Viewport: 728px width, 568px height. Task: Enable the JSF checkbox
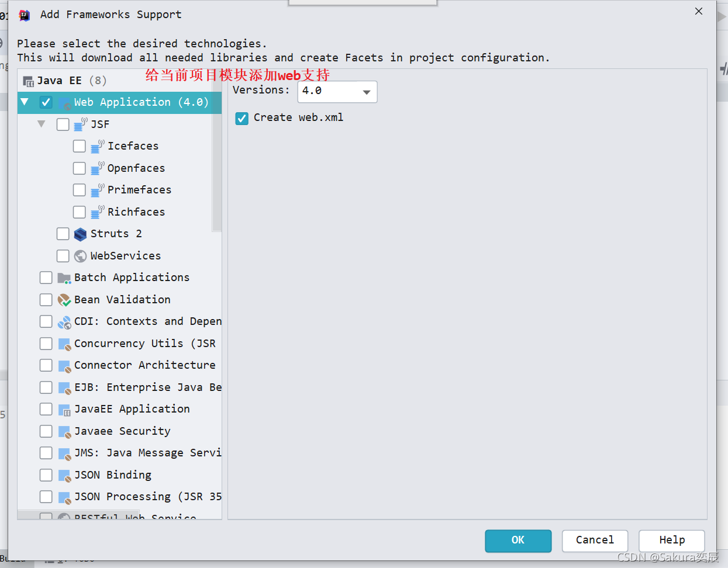63,124
